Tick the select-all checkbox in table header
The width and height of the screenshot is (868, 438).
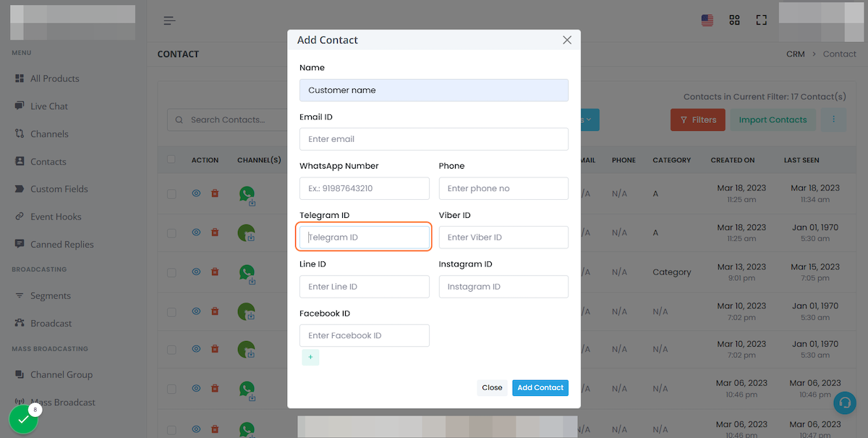point(171,159)
